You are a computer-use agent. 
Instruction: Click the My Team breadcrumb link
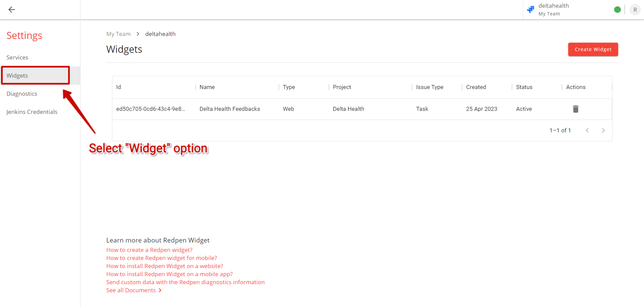coord(119,34)
